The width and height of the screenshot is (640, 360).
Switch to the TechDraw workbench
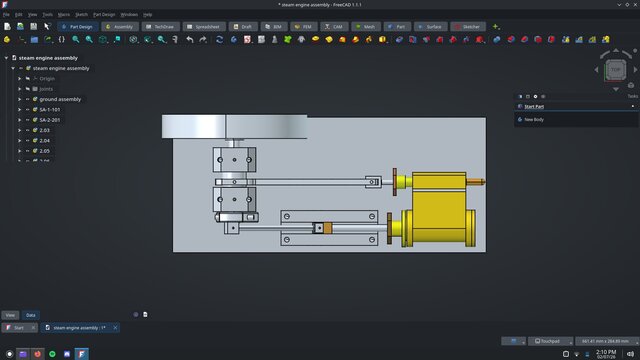160,27
